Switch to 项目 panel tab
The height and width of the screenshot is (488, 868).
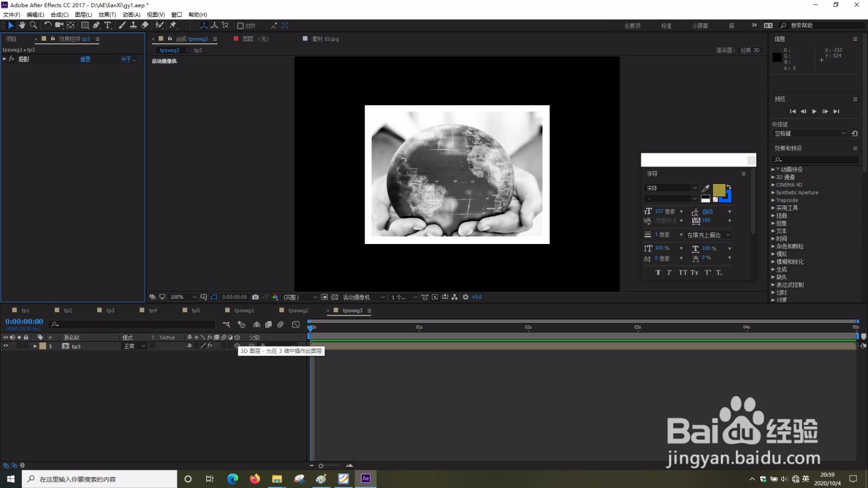pyautogui.click(x=11, y=39)
